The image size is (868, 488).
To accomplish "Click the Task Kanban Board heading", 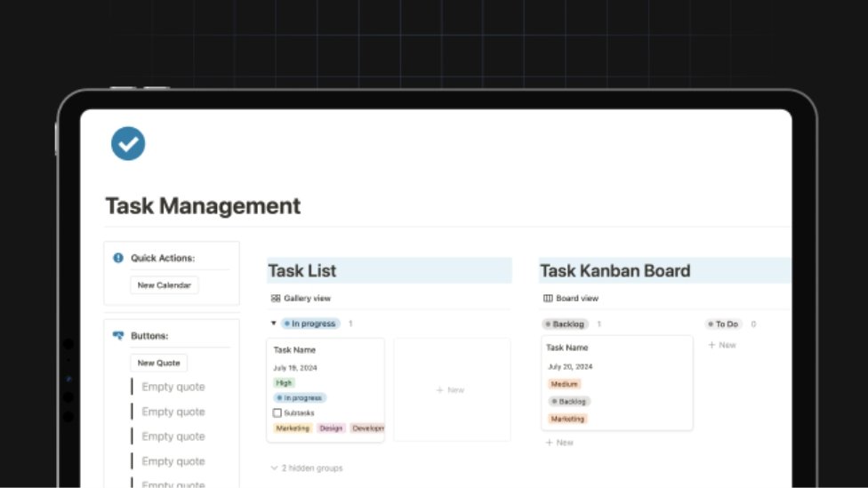I will point(615,270).
